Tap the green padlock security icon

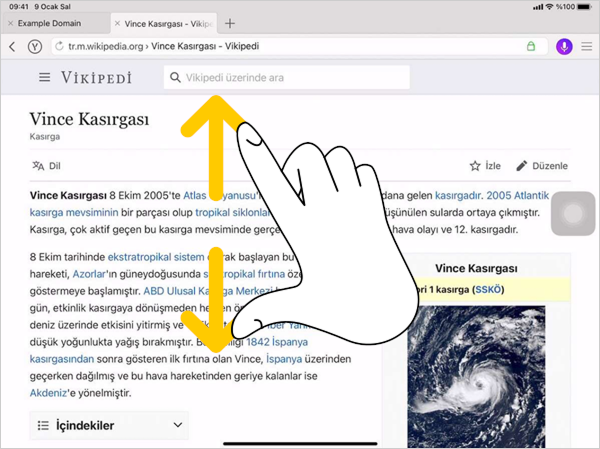(530, 46)
